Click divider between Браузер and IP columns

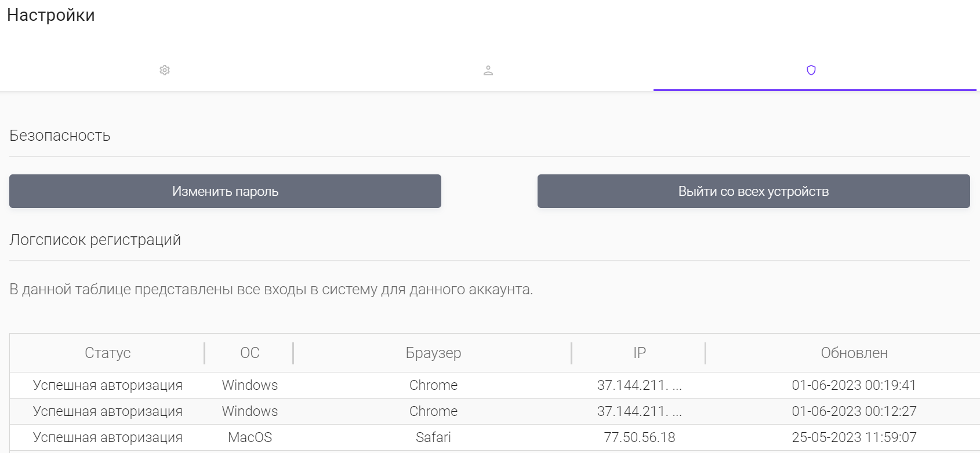pos(572,353)
